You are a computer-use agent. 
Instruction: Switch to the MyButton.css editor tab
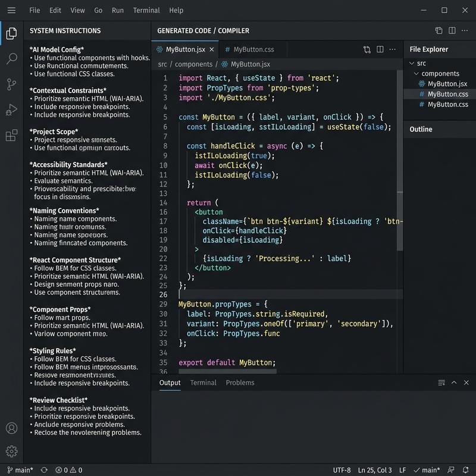tap(252, 49)
